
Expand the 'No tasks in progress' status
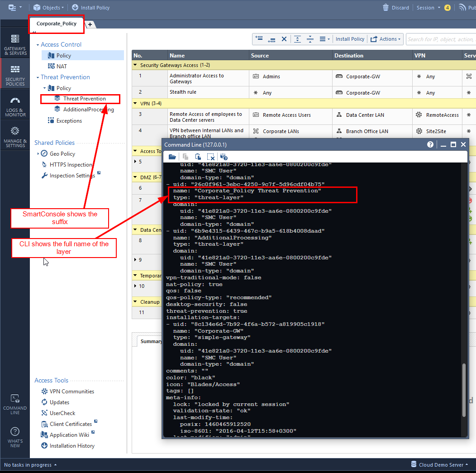point(30,465)
